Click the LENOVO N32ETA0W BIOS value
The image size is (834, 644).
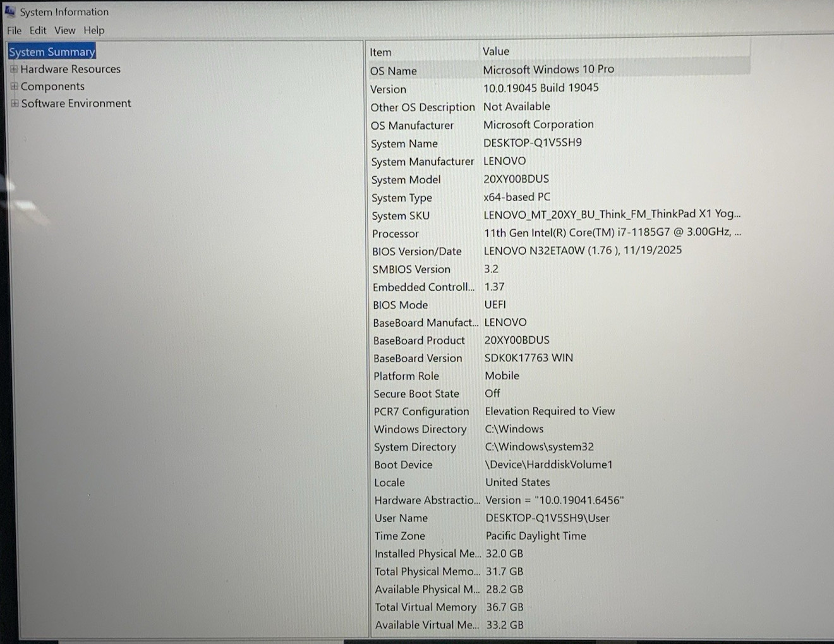coord(583,250)
